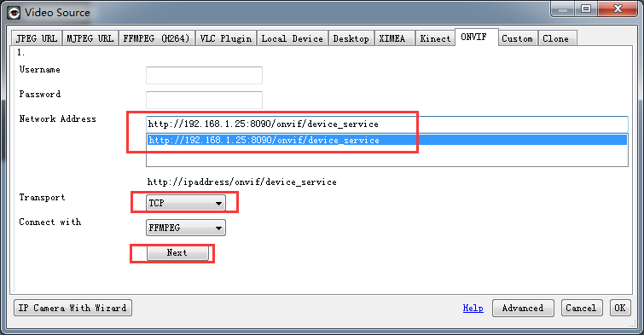Image resolution: width=644 pixels, height=335 pixels.
Task: Click the Next button
Action: tap(177, 253)
